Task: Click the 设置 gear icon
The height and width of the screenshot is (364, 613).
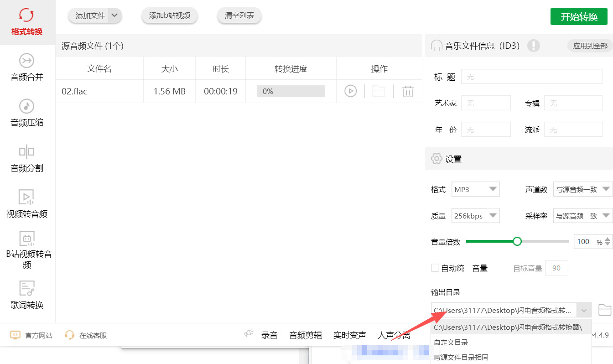Action: pyautogui.click(x=436, y=159)
